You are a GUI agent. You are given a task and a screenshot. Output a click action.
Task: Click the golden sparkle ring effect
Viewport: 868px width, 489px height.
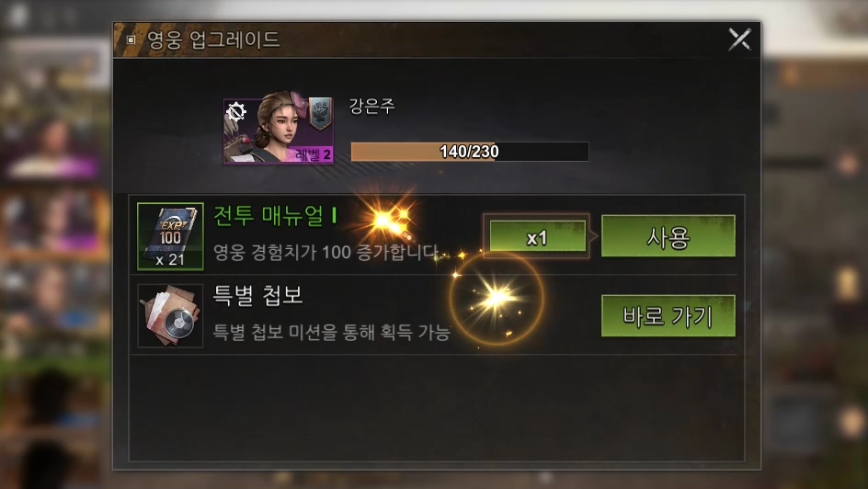(x=496, y=298)
